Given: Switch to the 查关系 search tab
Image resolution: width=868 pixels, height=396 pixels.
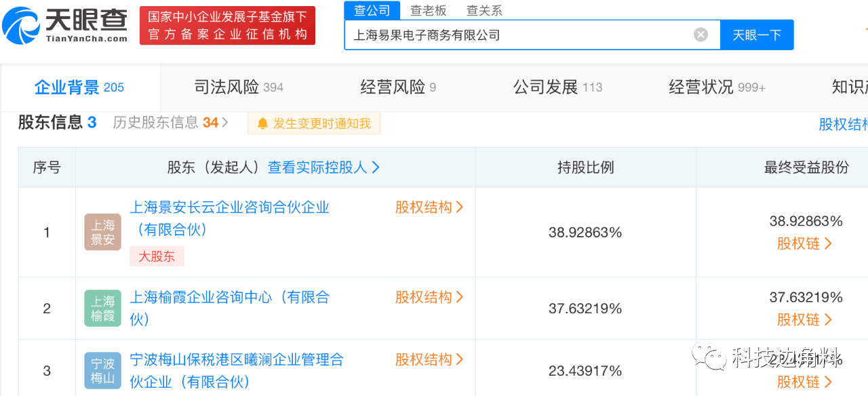Looking at the screenshot, I should pos(485,10).
